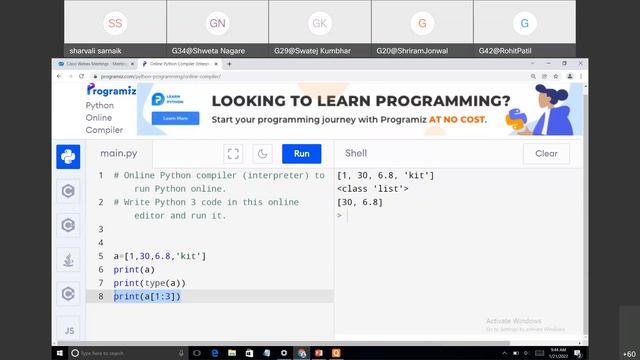Click the taskbar search box
Screen dimensions: 640x360
click(127, 353)
